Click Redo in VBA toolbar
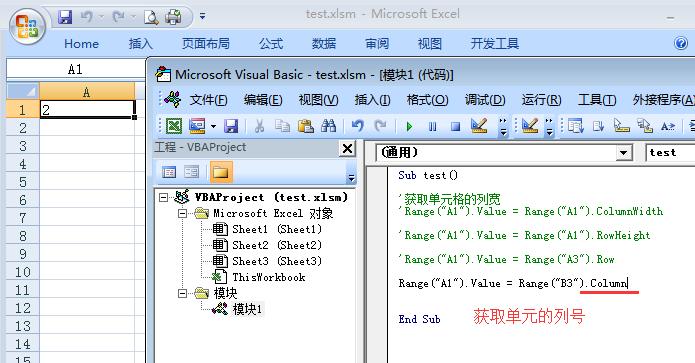Image resolution: width=695 pixels, height=363 pixels. coord(380,126)
